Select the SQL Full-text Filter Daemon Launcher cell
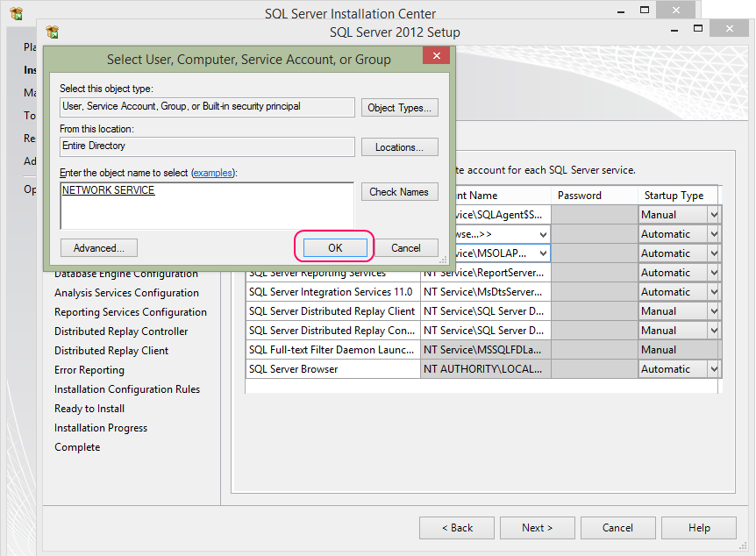Screen dimensions: 756x556 (x=332, y=350)
